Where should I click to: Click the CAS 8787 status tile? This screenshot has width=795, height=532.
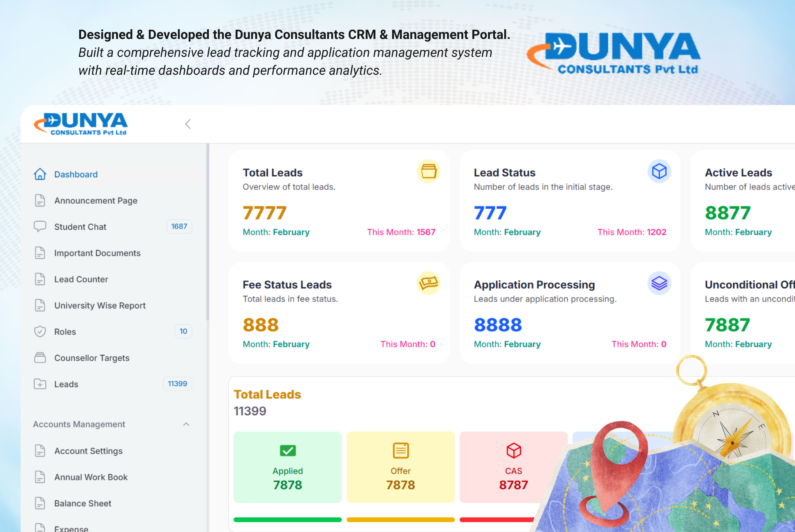coord(513,467)
